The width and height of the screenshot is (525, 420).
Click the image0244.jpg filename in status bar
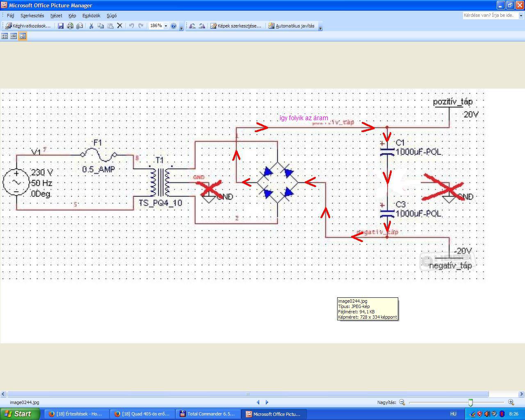tap(25, 402)
